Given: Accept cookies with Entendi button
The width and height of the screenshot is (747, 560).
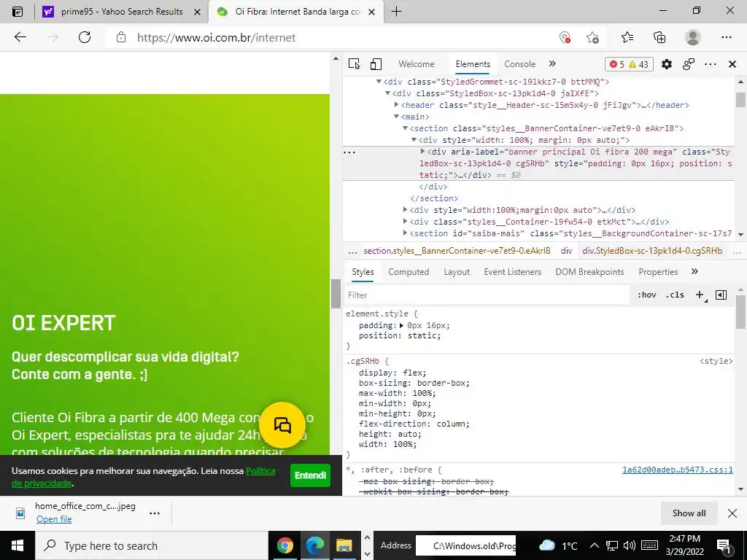Looking at the screenshot, I should [310, 475].
